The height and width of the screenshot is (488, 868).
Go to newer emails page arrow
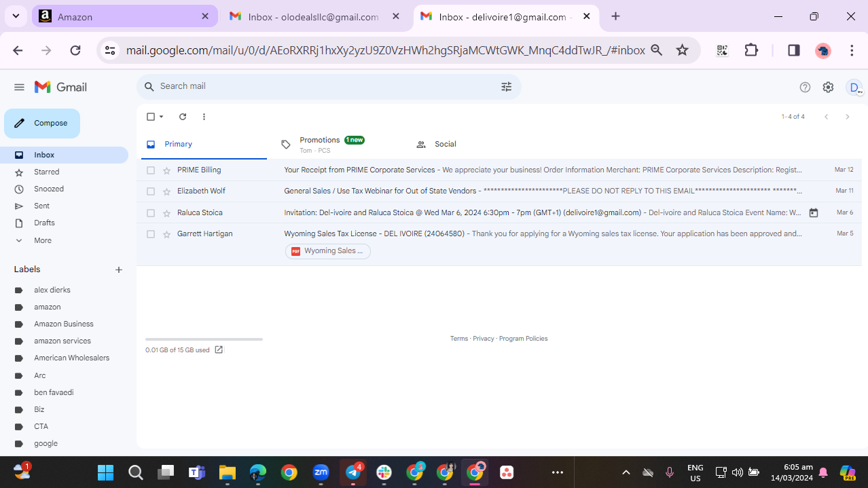tap(827, 117)
